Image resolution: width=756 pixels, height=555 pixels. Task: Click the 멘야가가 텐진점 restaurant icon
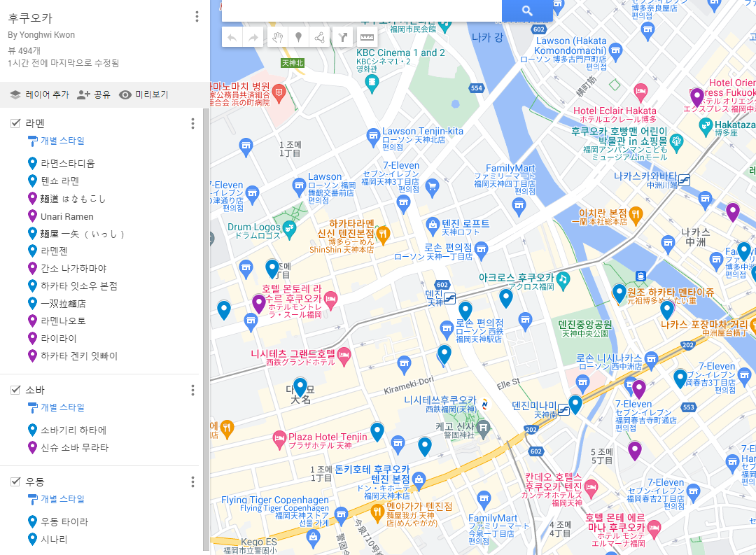pos(377,512)
